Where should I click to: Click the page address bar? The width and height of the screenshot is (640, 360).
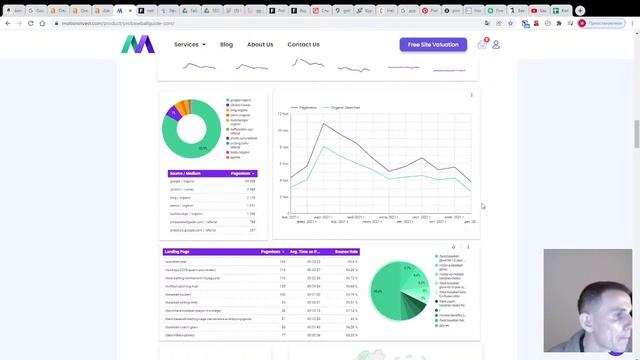pyautogui.click(x=269, y=23)
